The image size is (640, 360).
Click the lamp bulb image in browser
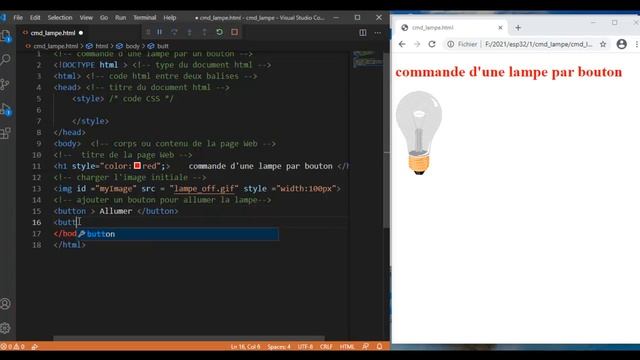click(419, 133)
